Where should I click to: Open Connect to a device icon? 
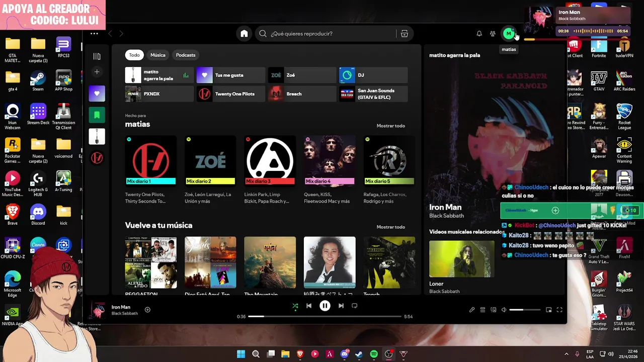point(494,310)
